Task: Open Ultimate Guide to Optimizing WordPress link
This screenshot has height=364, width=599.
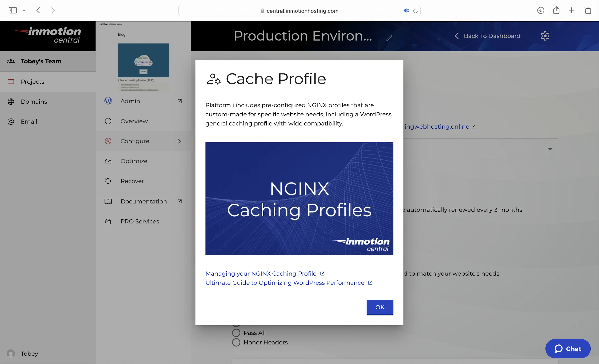Action: click(285, 283)
